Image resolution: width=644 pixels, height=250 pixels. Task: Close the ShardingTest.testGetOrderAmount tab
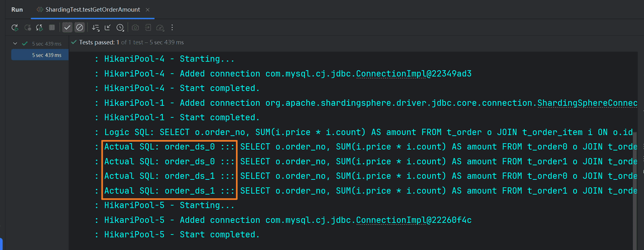tap(147, 10)
